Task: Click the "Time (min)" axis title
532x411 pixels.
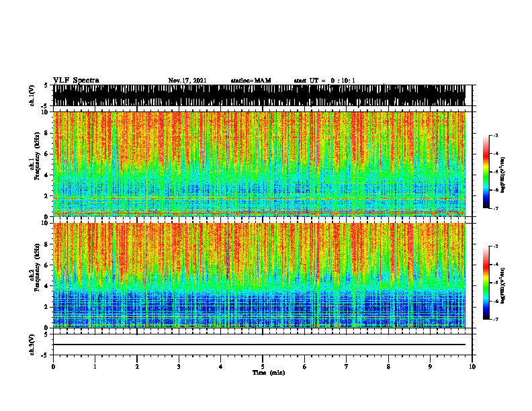Action: [x=269, y=373]
